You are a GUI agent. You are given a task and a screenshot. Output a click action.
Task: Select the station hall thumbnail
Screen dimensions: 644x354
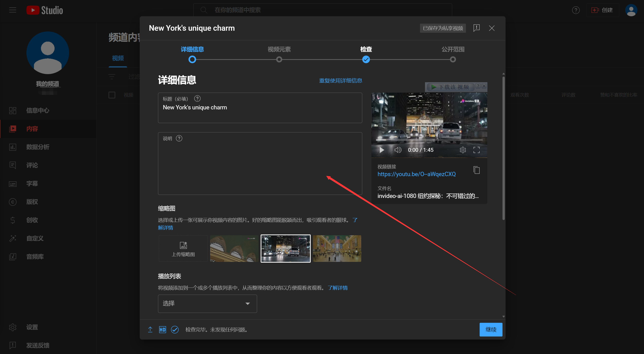[337, 248]
